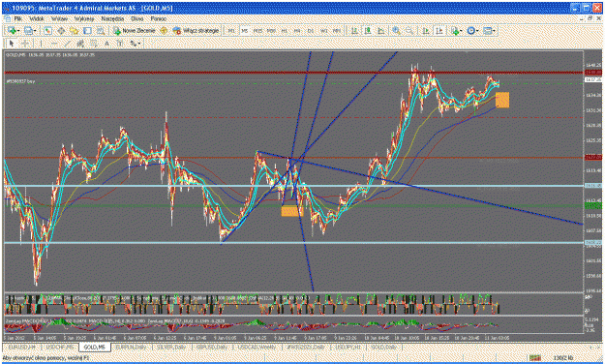Image resolution: width=605 pixels, height=364 pixels.
Task: Switch to the GOLD,Daily chart tab
Action: 383,347
